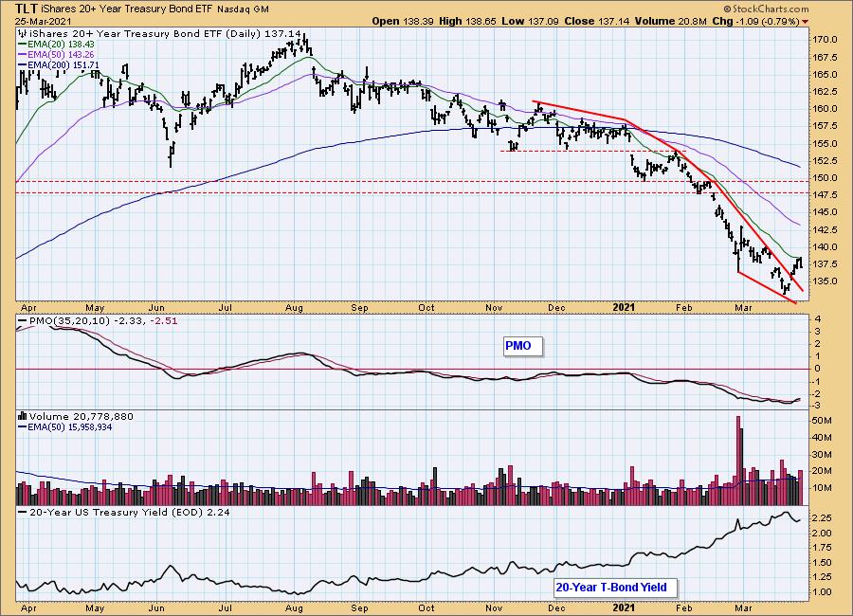Click the 50M volume axis label

822,421
